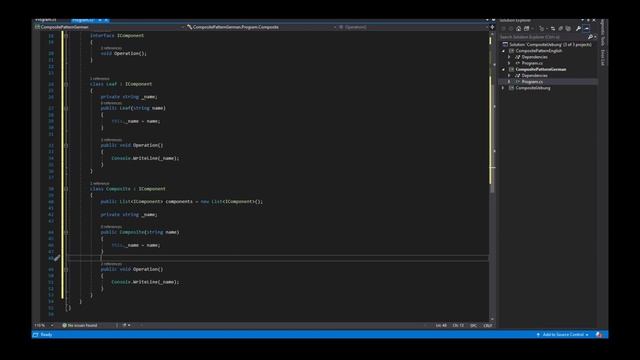The image size is (640, 360).
Task: Collapse the CompositePatternEnglish project node
Action: [x=504, y=51]
